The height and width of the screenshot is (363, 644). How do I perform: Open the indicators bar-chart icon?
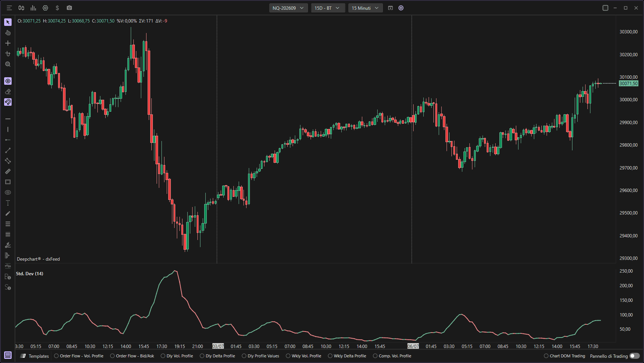coord(33,8)
